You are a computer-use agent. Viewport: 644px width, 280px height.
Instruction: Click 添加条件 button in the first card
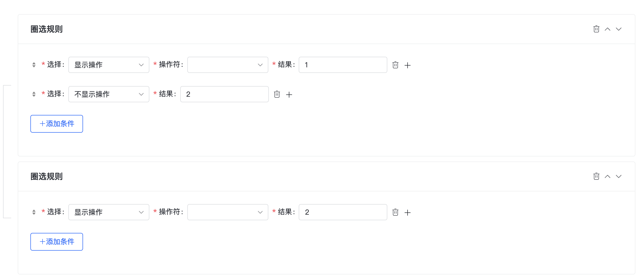pyautogui.click(x=56, y=124)
